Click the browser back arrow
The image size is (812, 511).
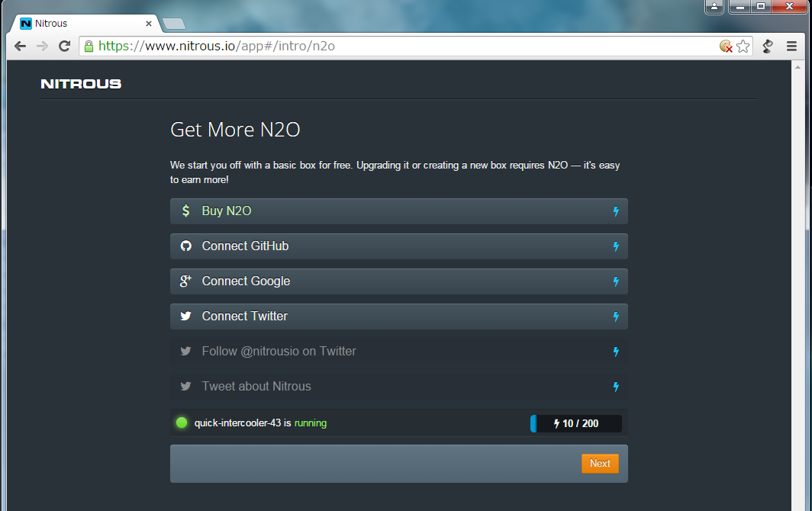tap(20, 46)
